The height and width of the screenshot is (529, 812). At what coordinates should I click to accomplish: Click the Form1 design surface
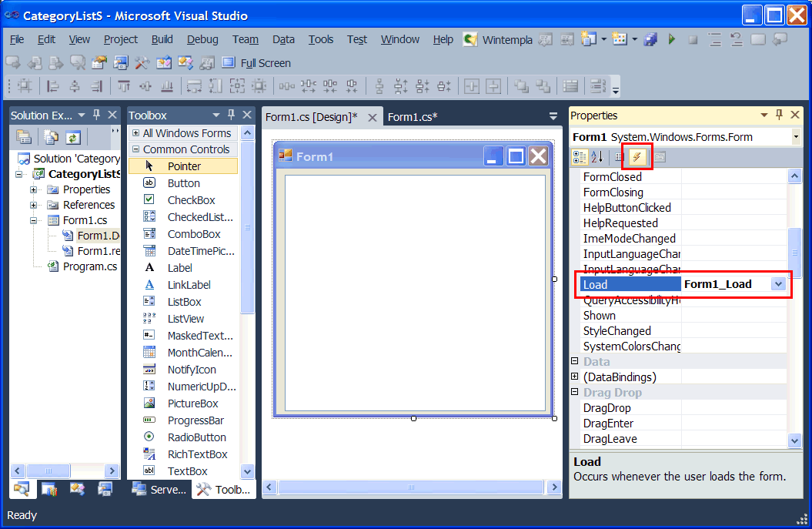coord(415,293)
